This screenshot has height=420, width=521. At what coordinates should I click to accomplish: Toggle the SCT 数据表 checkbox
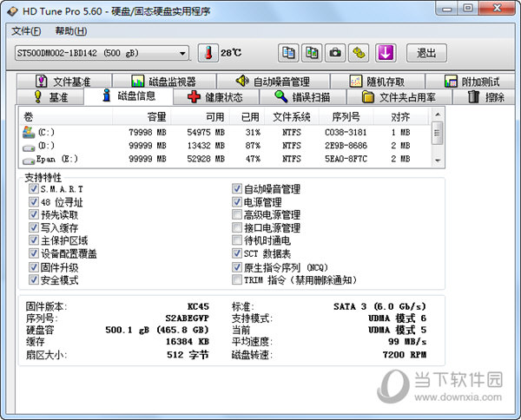point(236,253)
